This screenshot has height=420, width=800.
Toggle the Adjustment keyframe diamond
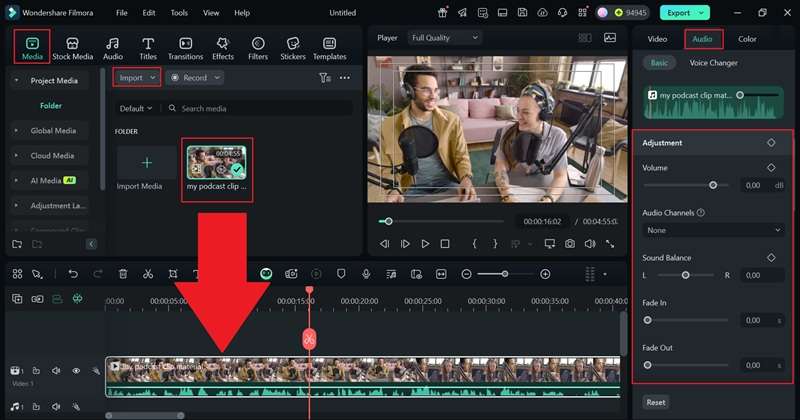coord(771,143)
